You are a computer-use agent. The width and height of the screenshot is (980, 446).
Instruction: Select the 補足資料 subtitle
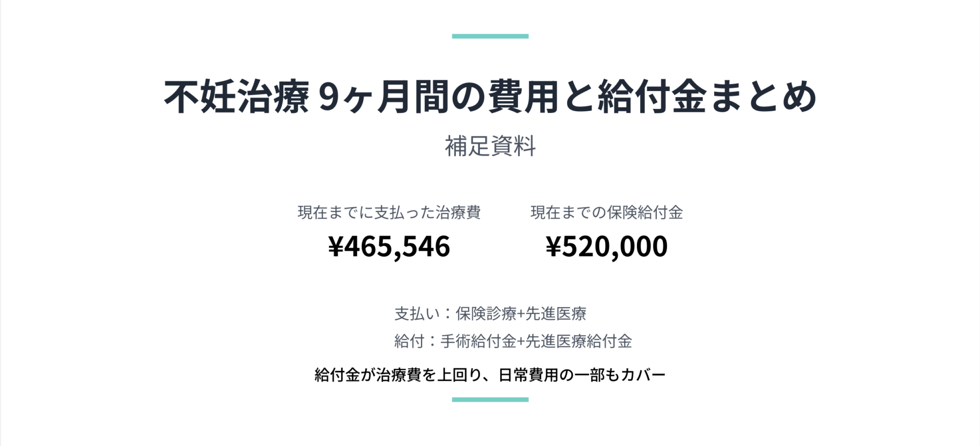pos(490,146)
